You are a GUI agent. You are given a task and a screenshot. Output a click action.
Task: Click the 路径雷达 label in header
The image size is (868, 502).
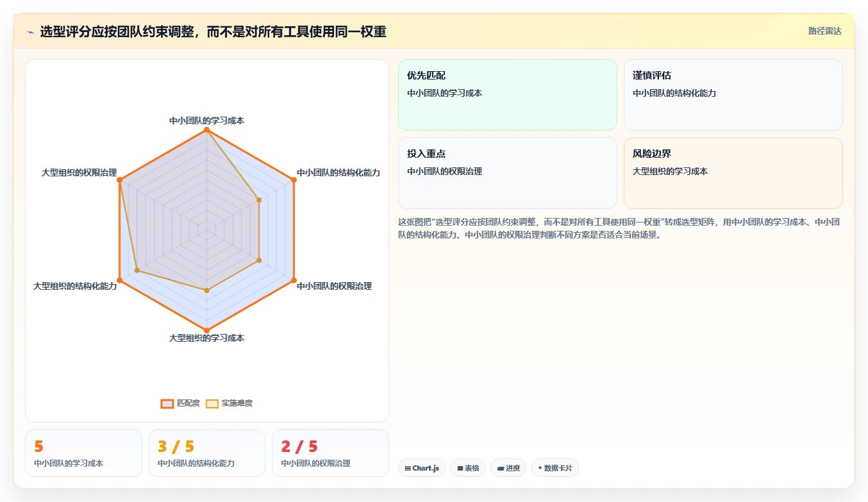point(824,31)
